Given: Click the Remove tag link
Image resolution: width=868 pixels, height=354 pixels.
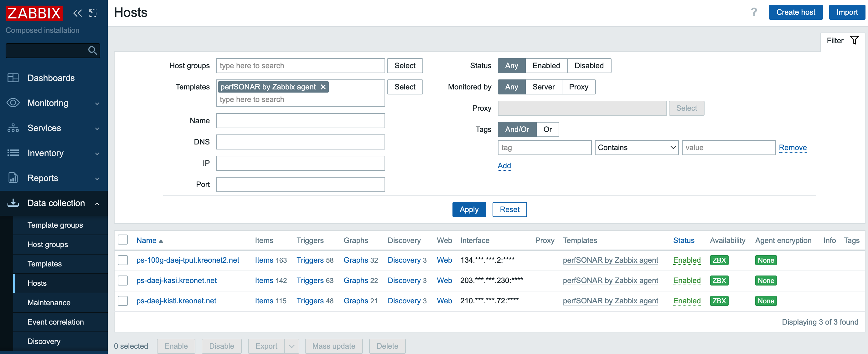Looking at the screenshot, I should click(x=793, y=147).
